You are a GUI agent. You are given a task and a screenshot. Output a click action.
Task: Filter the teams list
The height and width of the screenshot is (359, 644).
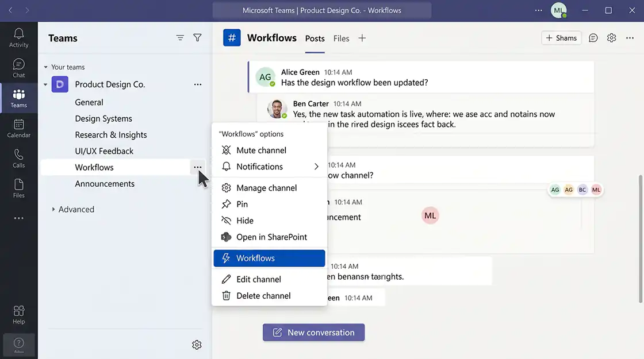point(198,38)
